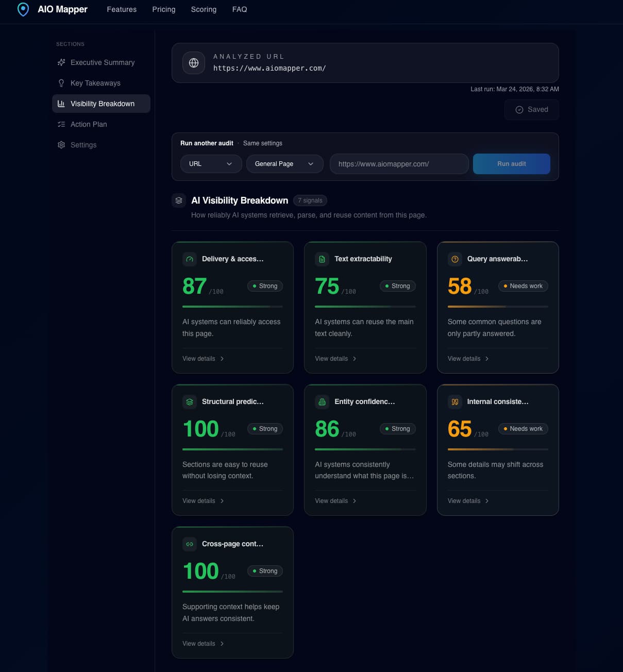Image resolution: width=623 pixels, height=672 pixels.
Task: Click the Structural predictability layers icon
Action: coord(190,401)
